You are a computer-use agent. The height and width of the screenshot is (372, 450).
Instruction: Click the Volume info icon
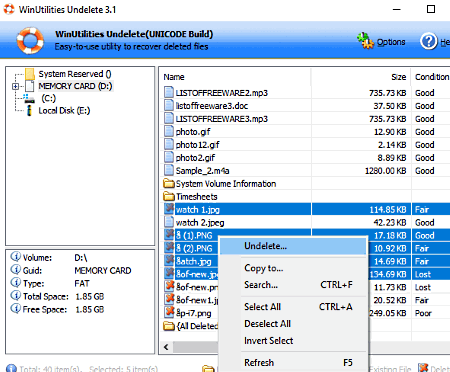pos(15,257)
